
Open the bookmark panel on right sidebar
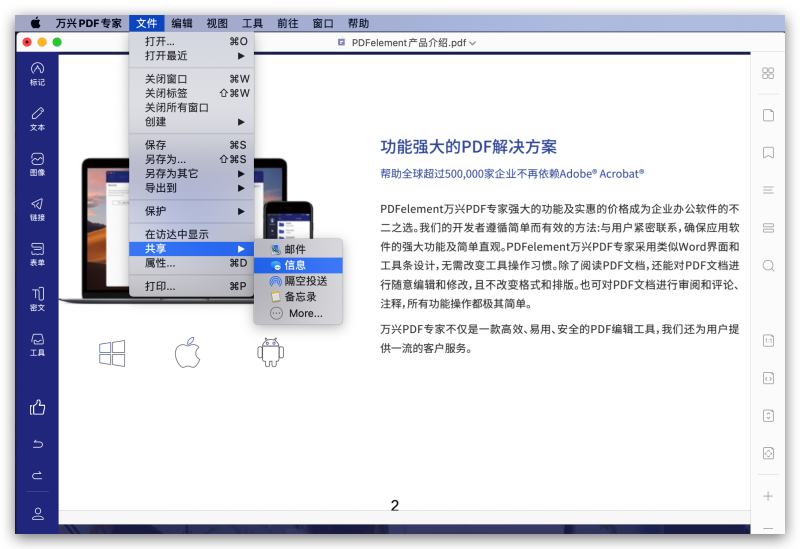point(768,153)
